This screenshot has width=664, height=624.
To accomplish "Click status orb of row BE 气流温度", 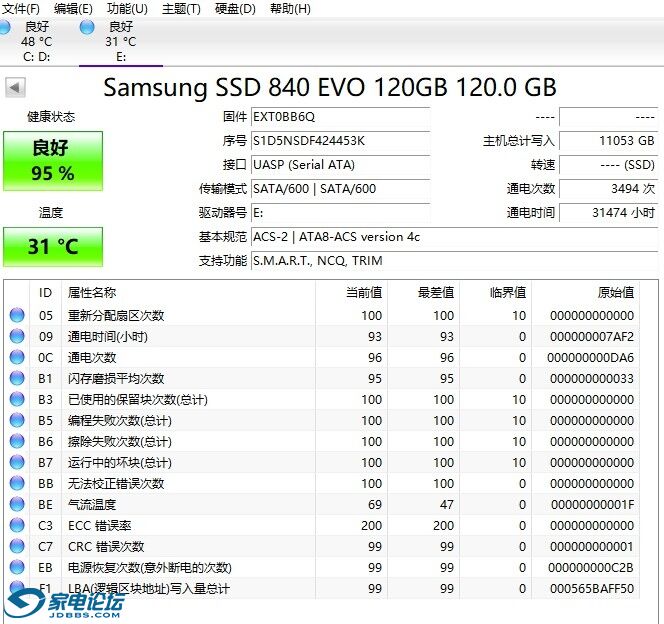I will click(x=17, y=504).
